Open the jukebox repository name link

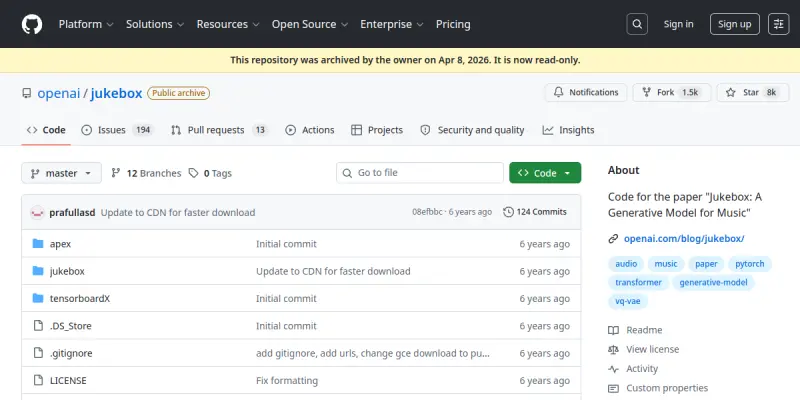click(116, 93)
